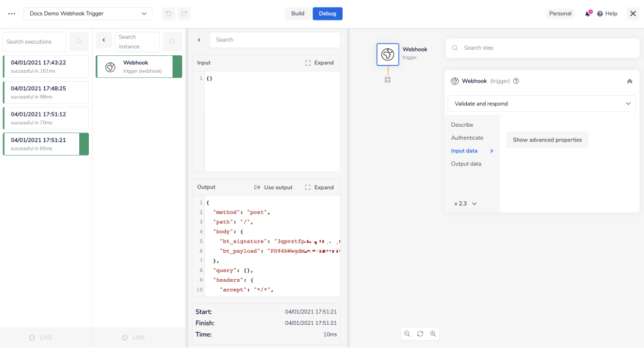Click the Webhook trigger node on canvas
Image resolution: width=644 pixels, height=348 pixels.
388,55
